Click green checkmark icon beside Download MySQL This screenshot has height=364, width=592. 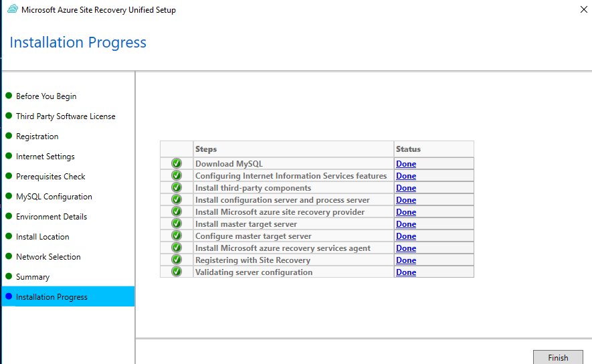tap(177, 163)
